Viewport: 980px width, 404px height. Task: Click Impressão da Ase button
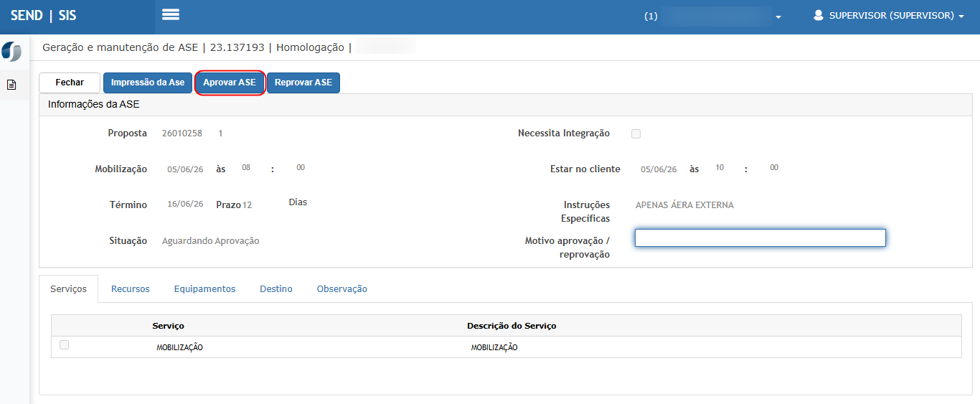148,83
